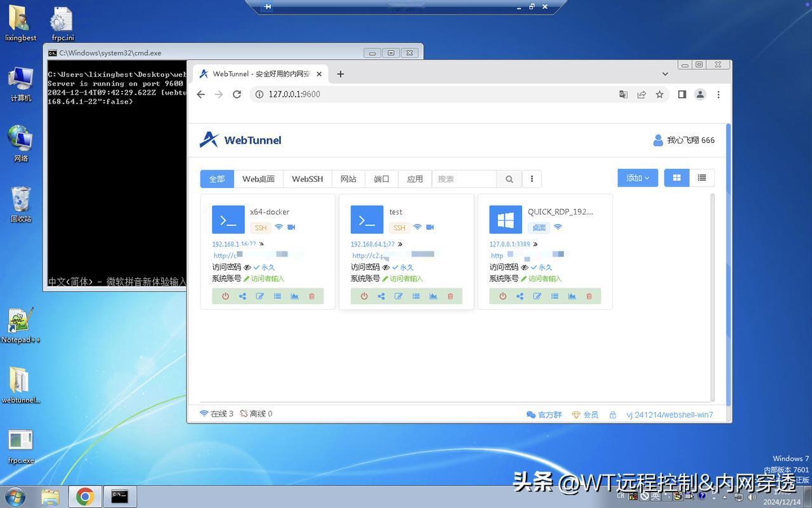Toggle password visibility on the x64-docker card

[247, 267]
